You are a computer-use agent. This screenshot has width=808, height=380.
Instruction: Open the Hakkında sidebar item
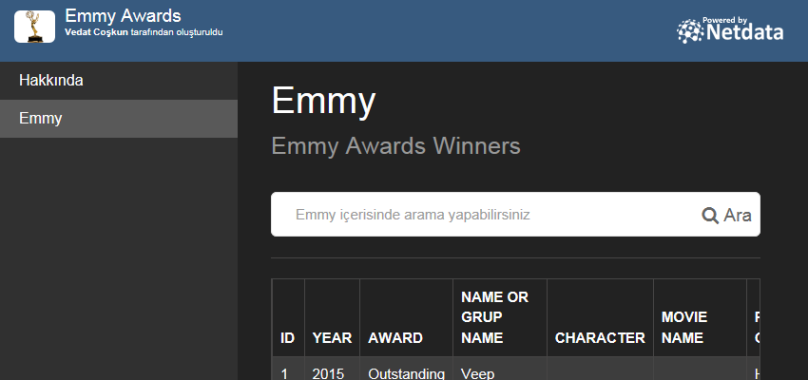click(x=119, y=81)
